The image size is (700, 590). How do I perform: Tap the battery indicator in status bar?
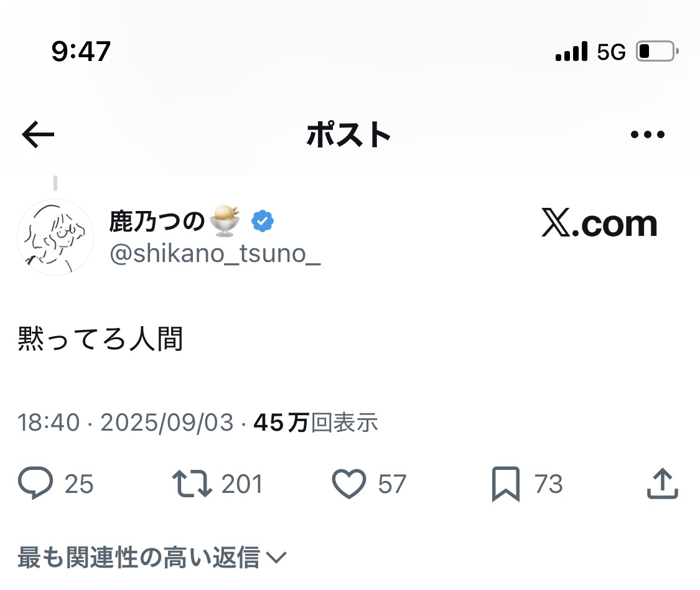pyautogui.click(x=657, y=52)
